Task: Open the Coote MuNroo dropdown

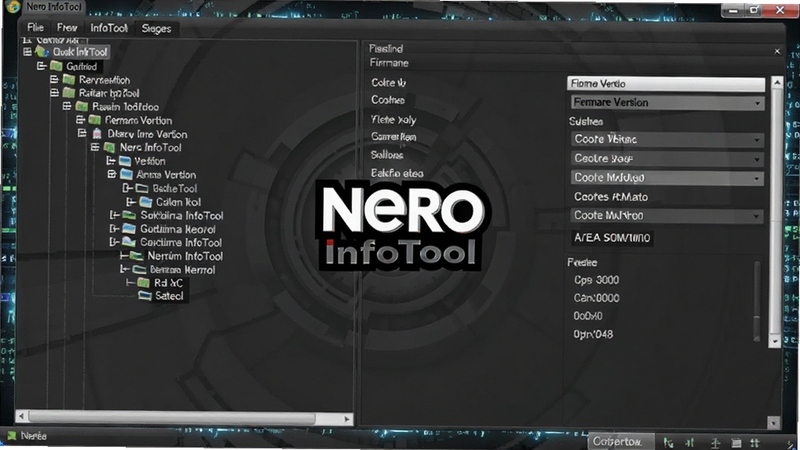Action: click(x=666, y=216)
